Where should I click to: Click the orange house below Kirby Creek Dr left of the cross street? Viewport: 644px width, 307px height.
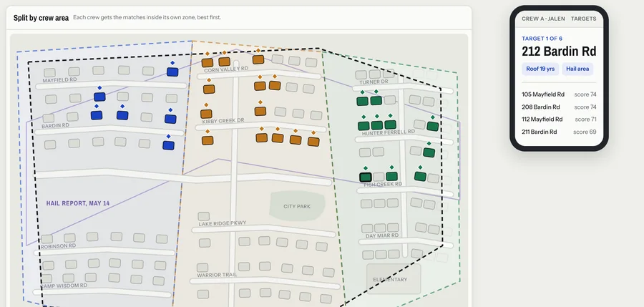208,140
